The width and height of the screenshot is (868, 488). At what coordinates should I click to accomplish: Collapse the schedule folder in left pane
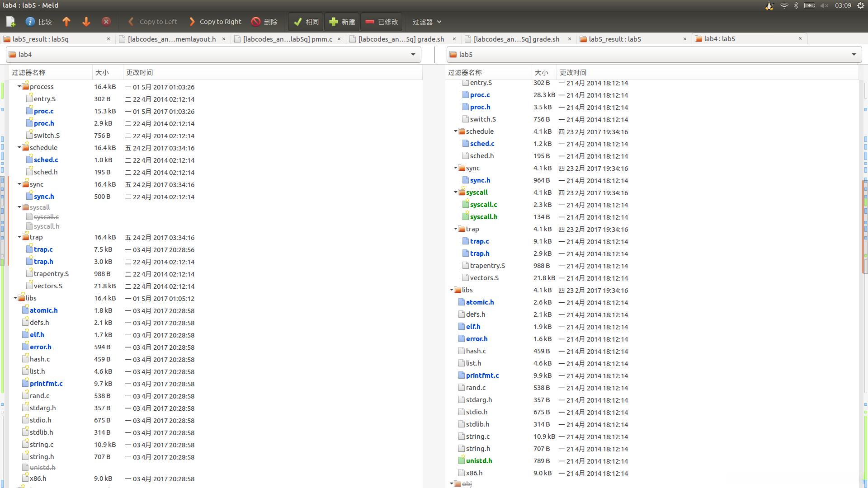(19, 148)
